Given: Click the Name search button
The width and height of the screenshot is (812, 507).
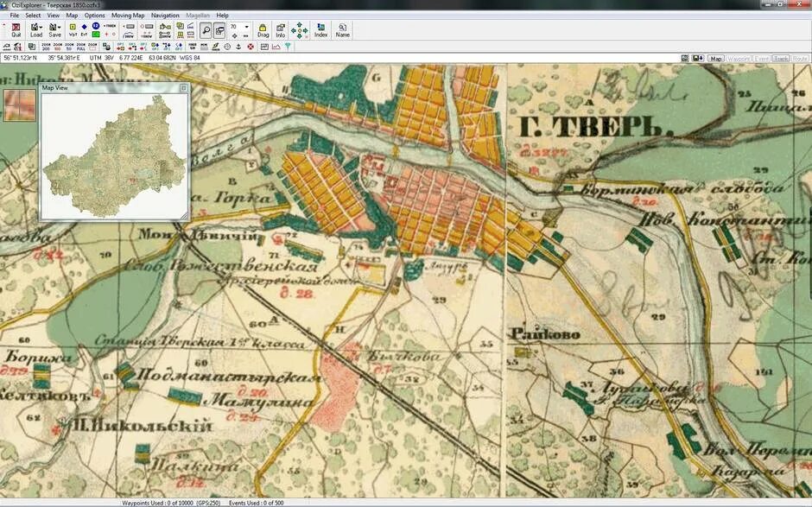Looking at the screenshot, I should (x=342, y=30).
